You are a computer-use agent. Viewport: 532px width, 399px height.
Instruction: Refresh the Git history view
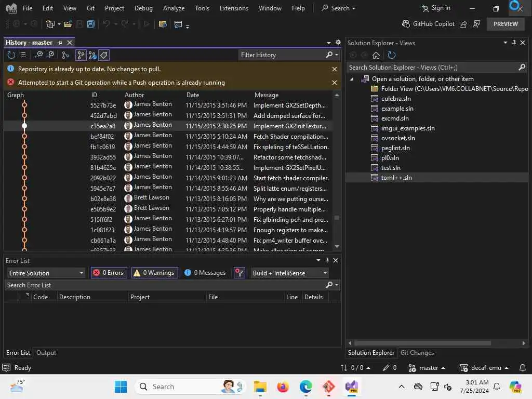point(11,55)
